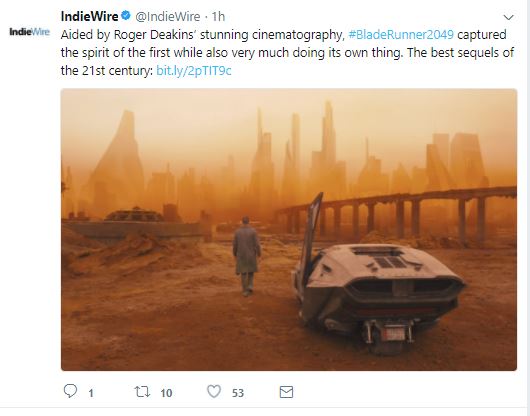Click the retweet count 10

point(166,393)
